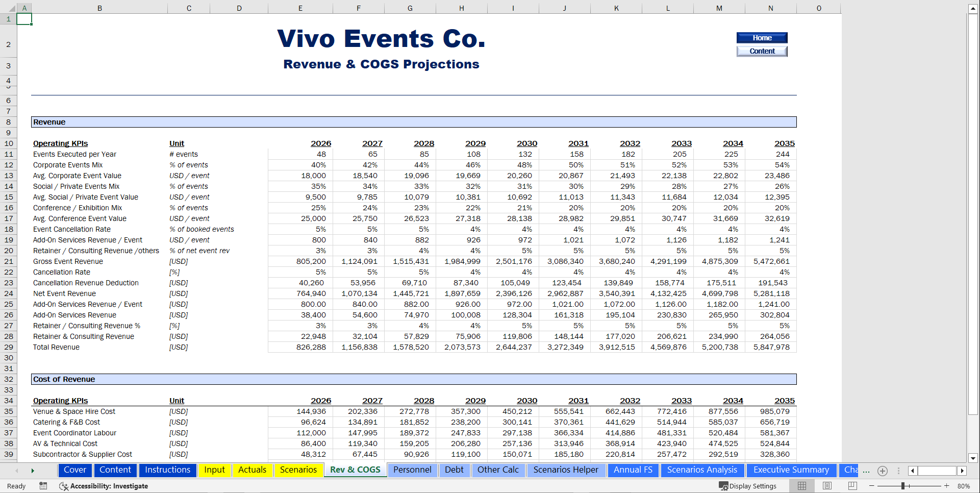
Task: Switch to the Personnel sheet tab
Action: 412,470
